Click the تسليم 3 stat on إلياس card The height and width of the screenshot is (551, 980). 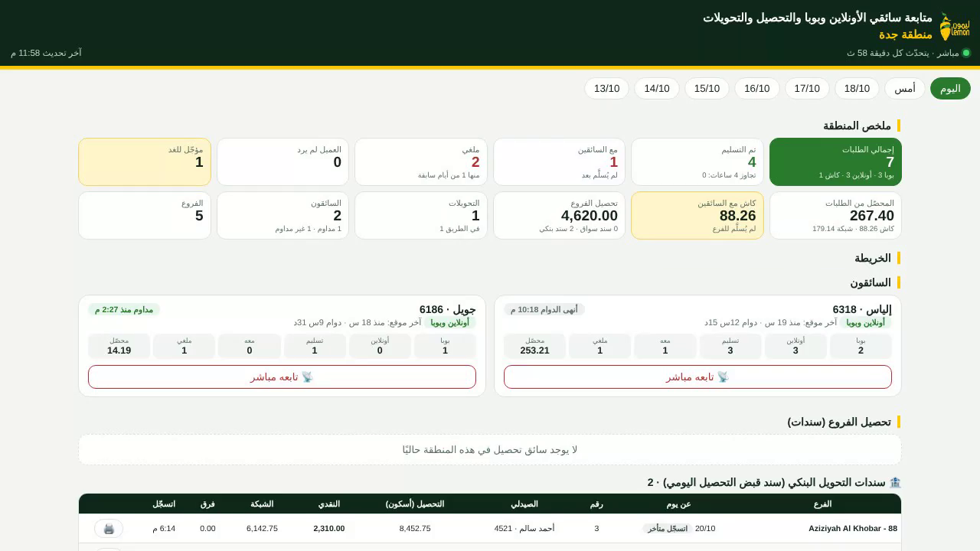click(x=730, y=346)
